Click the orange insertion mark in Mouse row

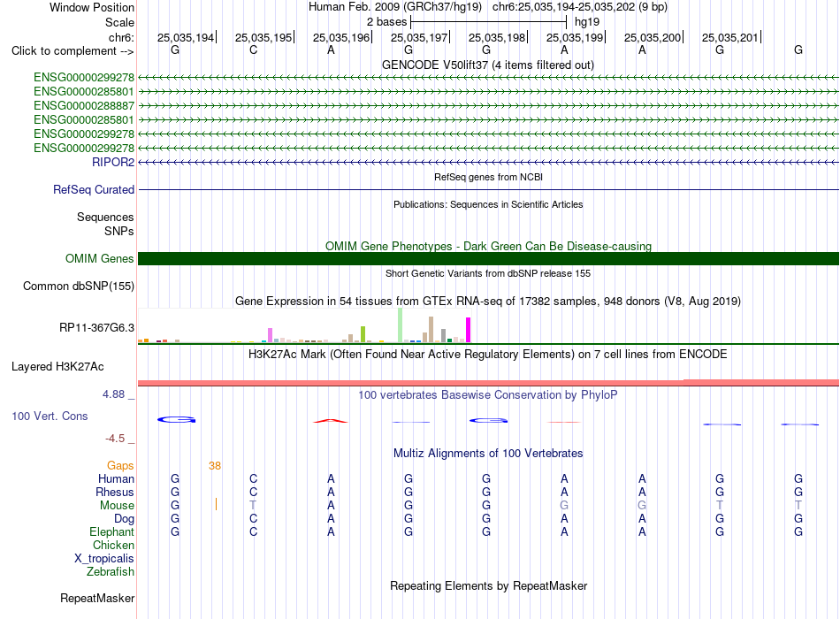(x=216, y=504)
